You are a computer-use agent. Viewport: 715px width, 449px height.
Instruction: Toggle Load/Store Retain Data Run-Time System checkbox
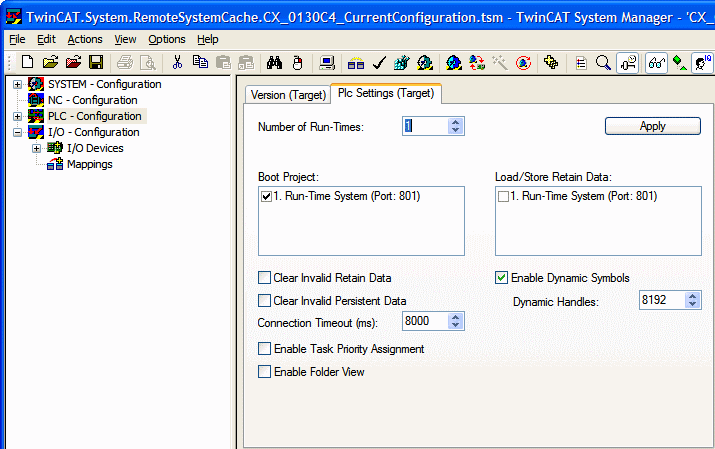pyautogui.click(x=503, y=196)
